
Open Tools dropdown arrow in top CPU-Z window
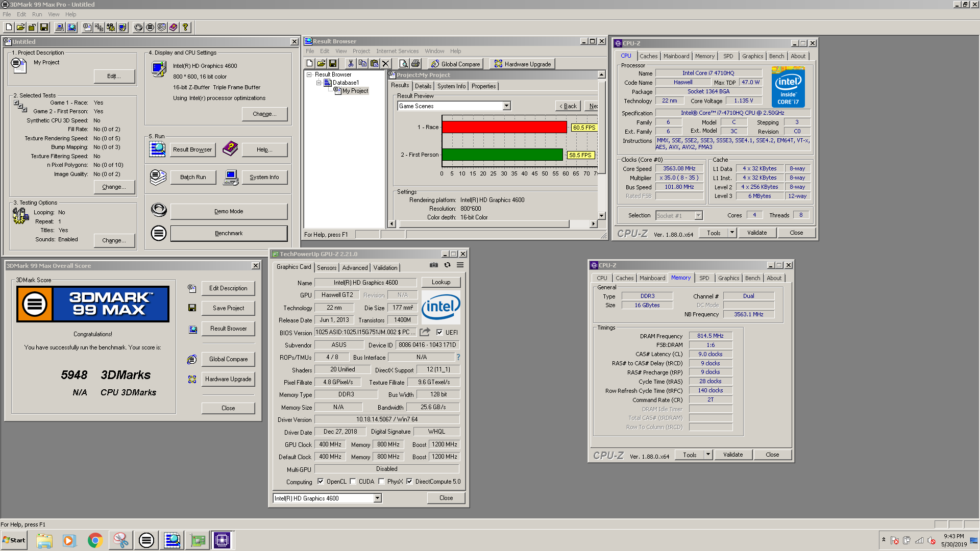tap(732, 233)
